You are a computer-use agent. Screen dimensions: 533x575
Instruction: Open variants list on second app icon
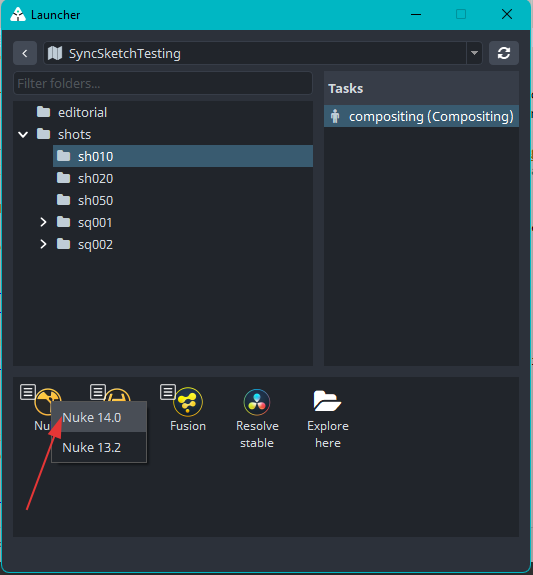[x=98, y=392]
